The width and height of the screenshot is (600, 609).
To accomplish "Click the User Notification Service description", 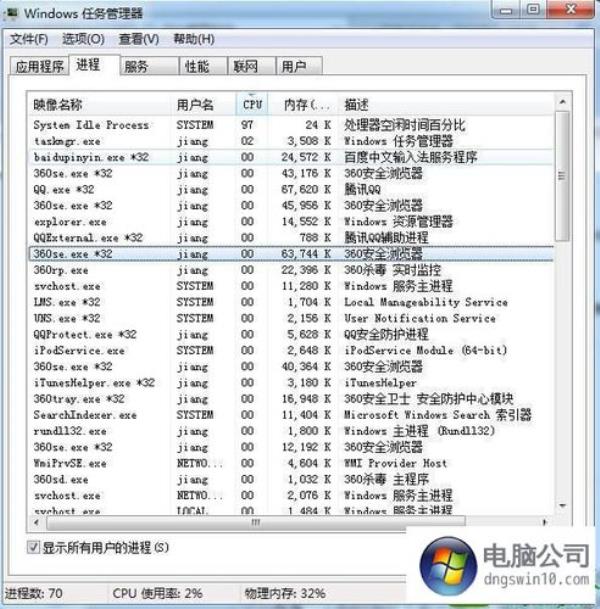I will tap(420, 318).
